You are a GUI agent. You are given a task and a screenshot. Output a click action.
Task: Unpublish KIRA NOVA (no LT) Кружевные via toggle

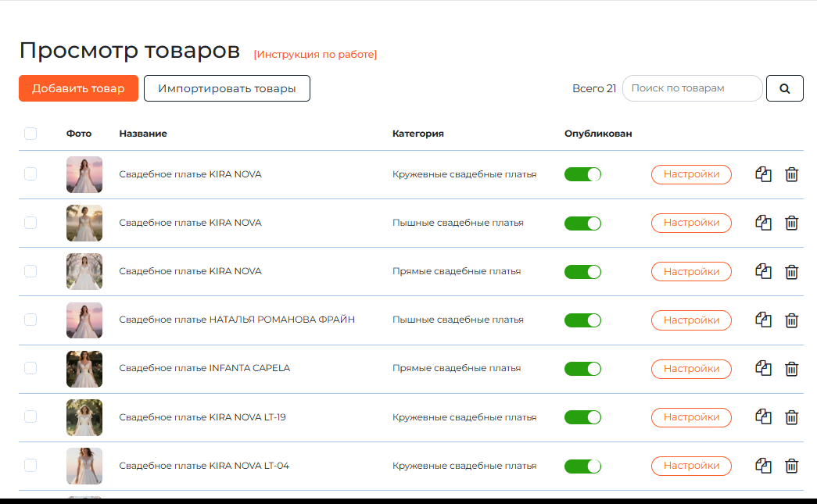point(582,174)
